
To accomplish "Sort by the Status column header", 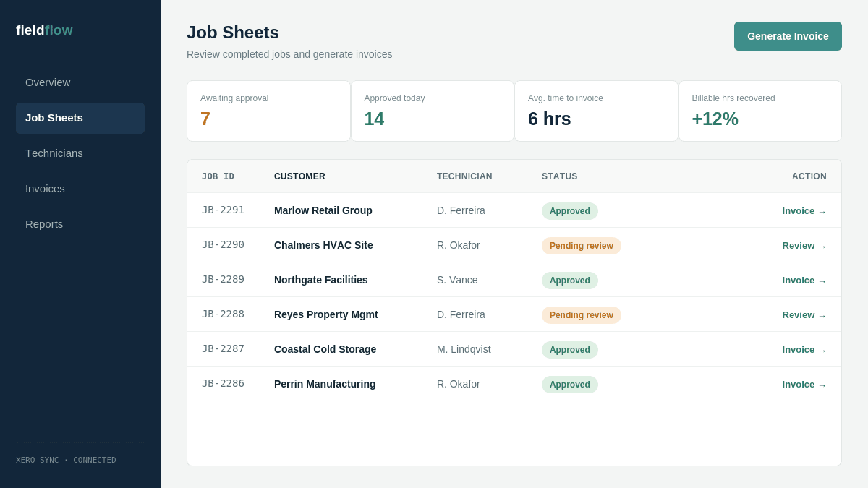I will point(560,176).
